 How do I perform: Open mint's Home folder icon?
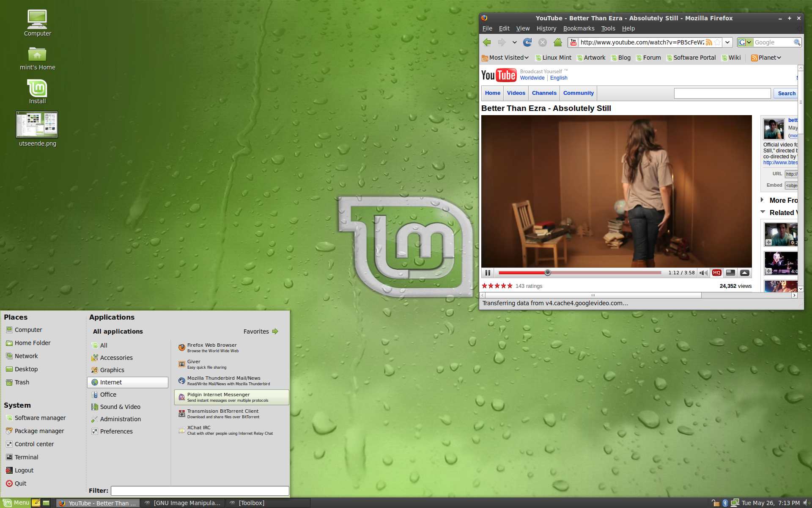tap(37, 58)
